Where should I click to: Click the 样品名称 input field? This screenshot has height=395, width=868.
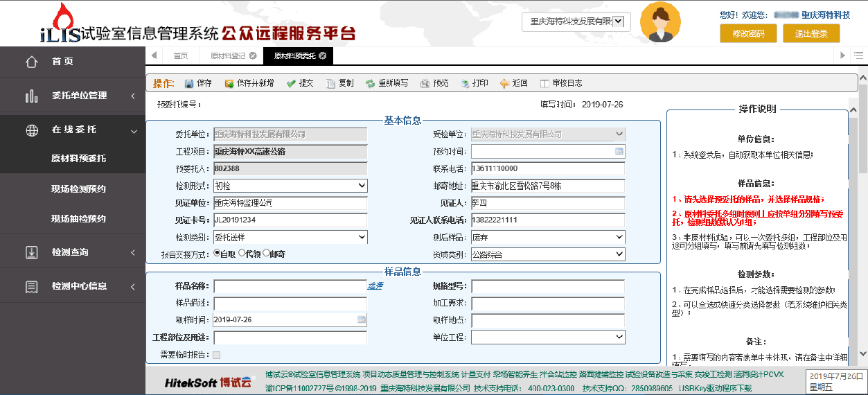click(290, 286)
